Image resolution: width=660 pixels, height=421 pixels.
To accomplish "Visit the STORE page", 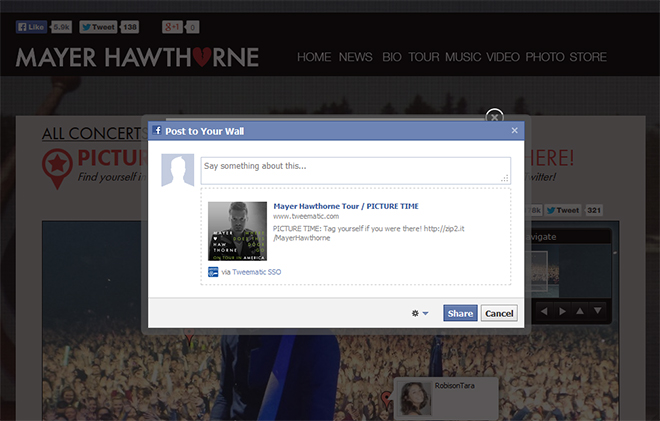I will pyautogui.click(x=588, y=57).
